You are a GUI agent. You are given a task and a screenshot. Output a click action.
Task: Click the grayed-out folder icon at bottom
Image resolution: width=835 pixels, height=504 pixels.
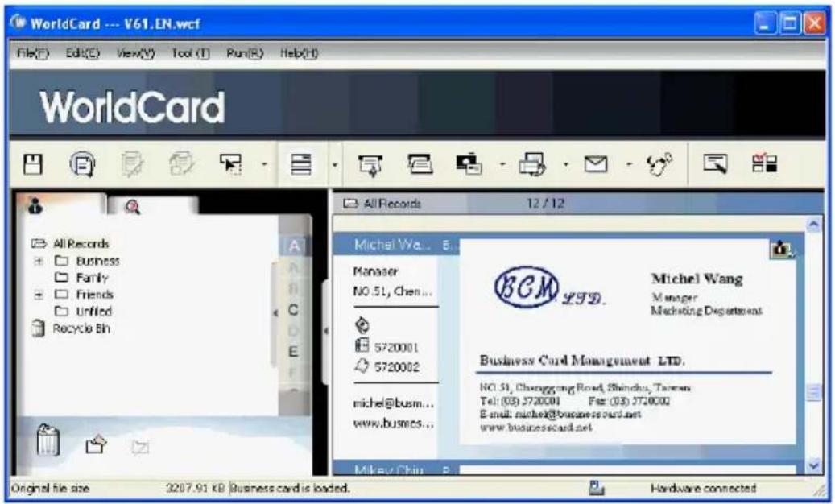140,446
